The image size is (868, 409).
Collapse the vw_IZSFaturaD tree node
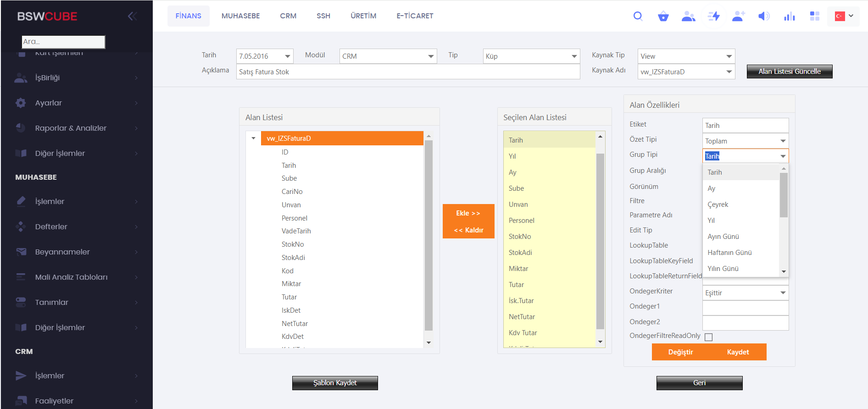pyautogui.click(x=253, y=138)
